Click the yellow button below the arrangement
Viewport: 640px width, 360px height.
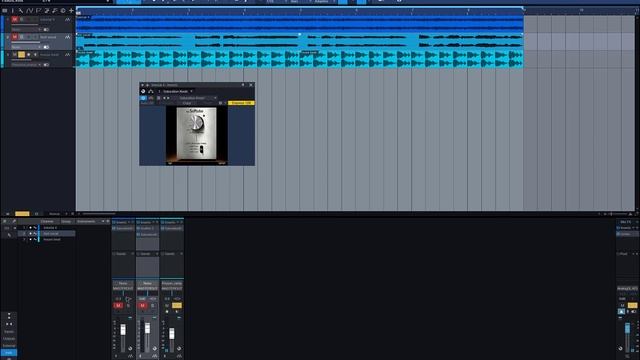coord(22,213)
